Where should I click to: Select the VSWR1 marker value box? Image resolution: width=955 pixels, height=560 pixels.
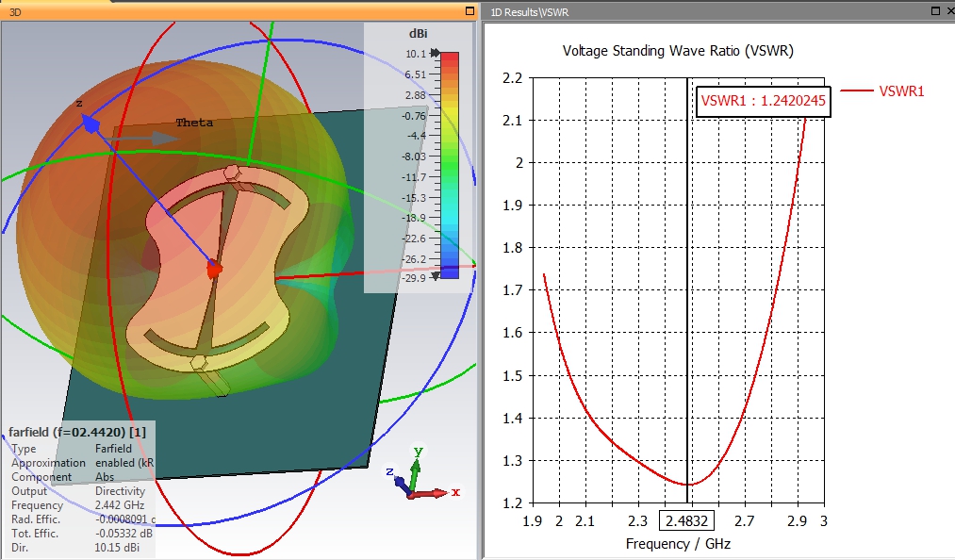tap(763, 101)
